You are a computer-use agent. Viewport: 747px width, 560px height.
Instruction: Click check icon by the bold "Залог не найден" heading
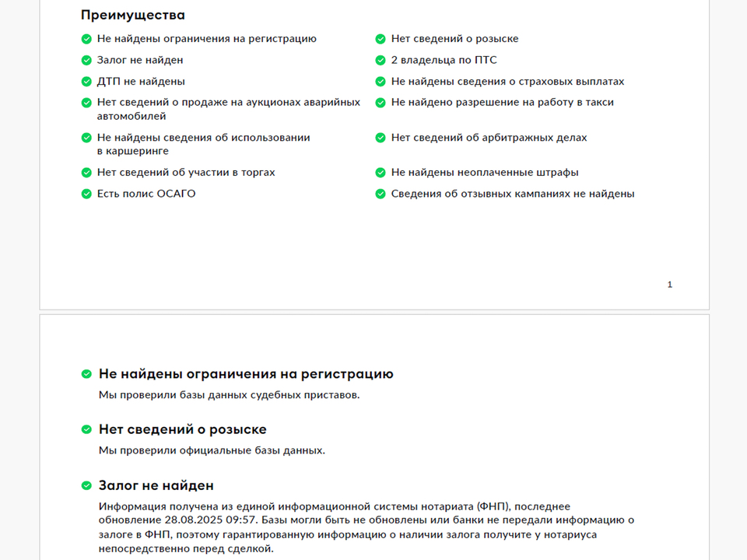(x=86, y=486)
